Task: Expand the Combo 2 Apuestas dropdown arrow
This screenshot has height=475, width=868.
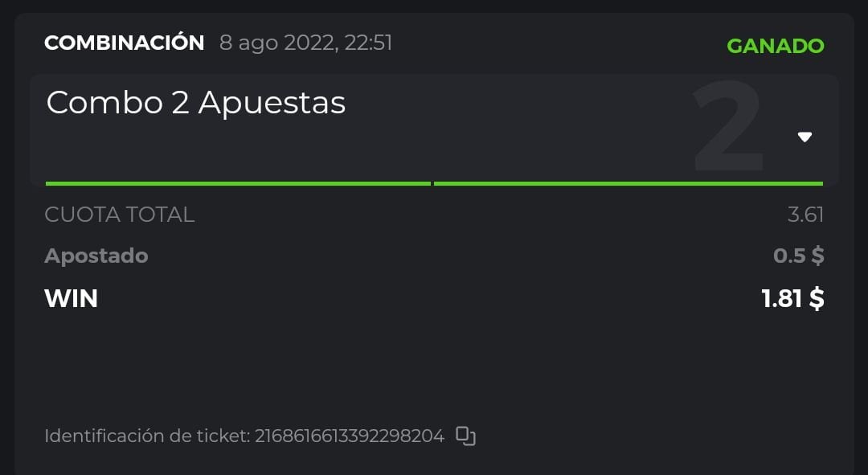Action: (x=805, y=137)
